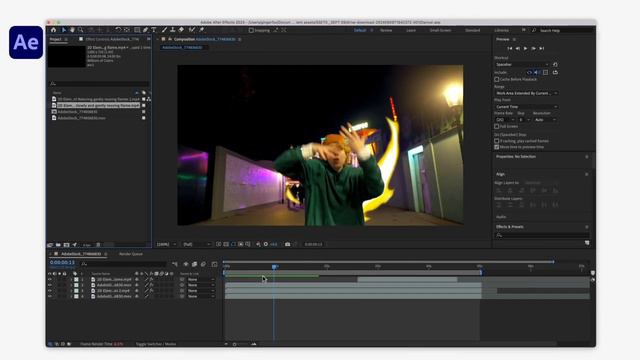
Task: Toggle include audio speaker button in Preview
Action: point(537,73)
